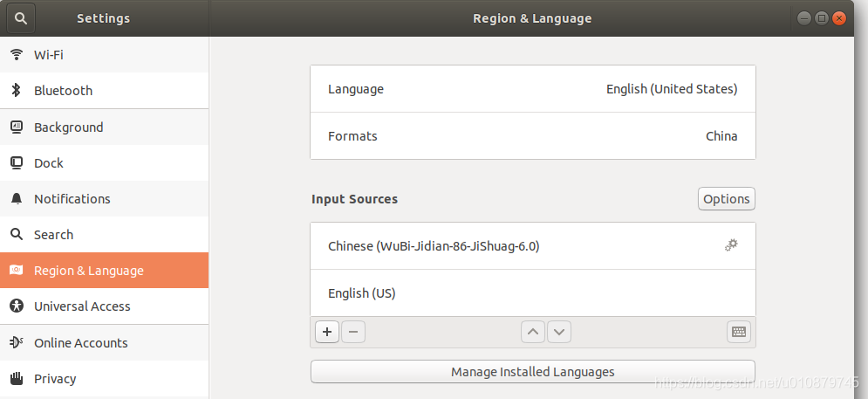Select Online Accounts in sidebar
This screenshot has height=399, width=868.
tap(104, 342)
